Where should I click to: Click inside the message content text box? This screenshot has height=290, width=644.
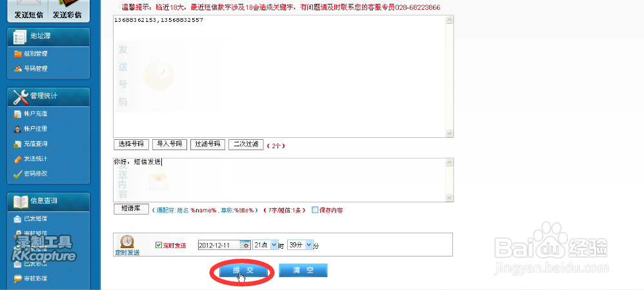[279, 180]
